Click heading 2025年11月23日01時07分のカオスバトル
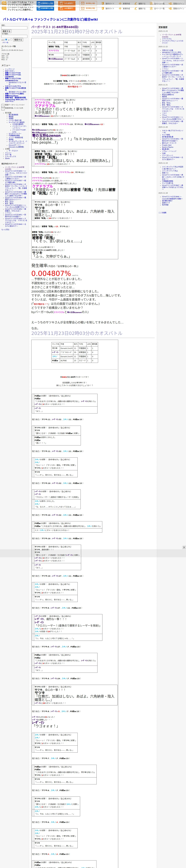Viewport: 186px width, 868px height. (77, 32)
